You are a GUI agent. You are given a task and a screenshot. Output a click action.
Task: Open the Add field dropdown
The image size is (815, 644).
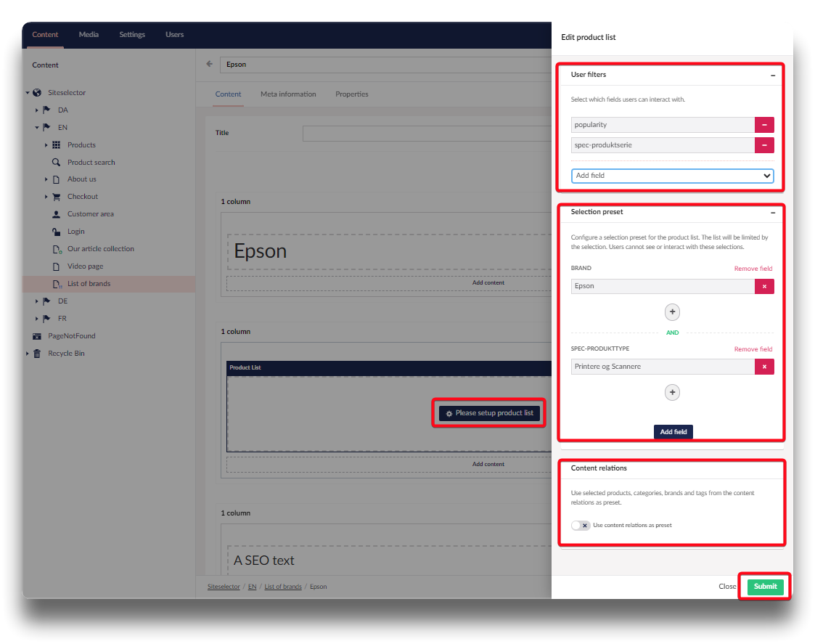click(672, 176)
